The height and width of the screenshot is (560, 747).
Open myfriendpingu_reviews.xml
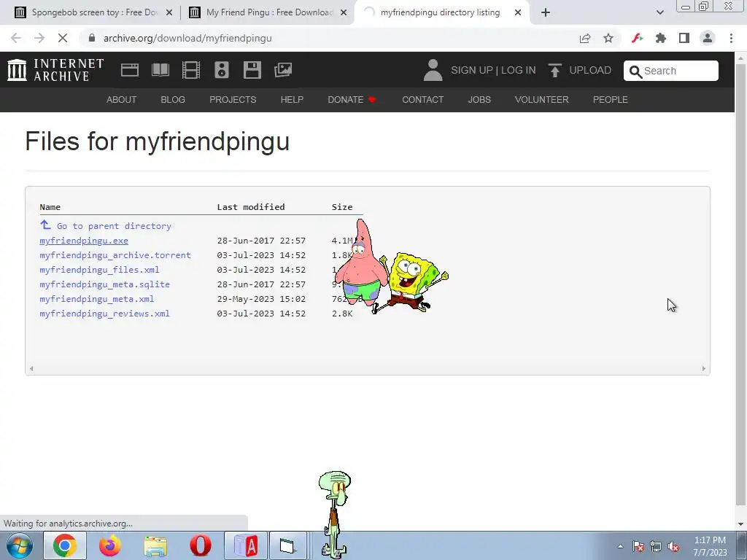pos(105,314)
